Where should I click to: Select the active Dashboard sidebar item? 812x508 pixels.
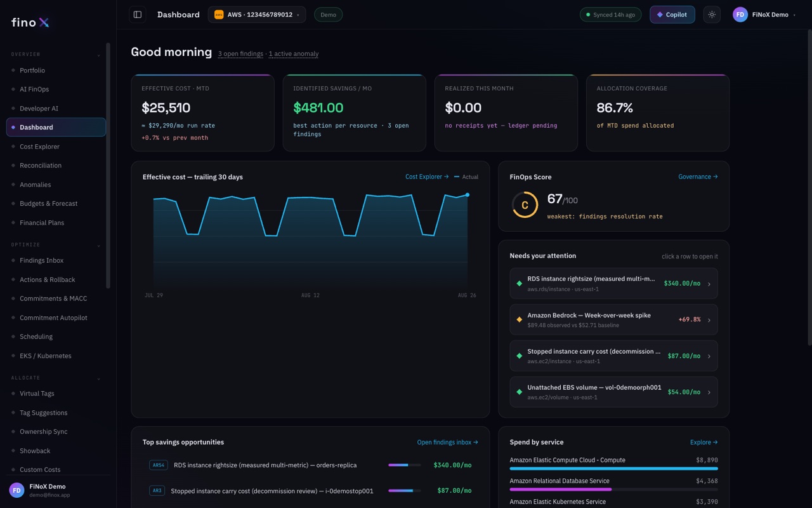(56, 128)
